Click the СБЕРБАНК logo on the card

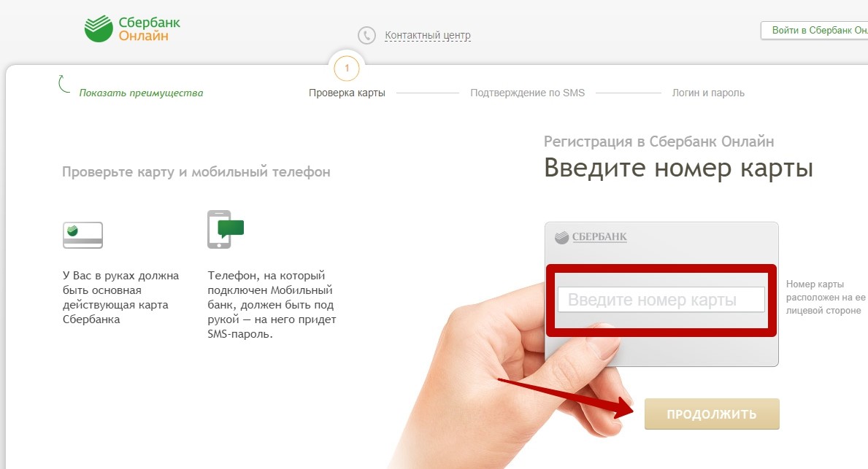[591, 237]
